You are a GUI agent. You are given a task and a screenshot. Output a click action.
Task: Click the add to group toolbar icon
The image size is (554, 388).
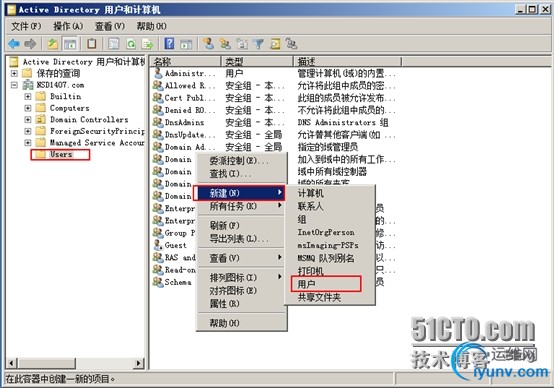[x=291, y=44]
